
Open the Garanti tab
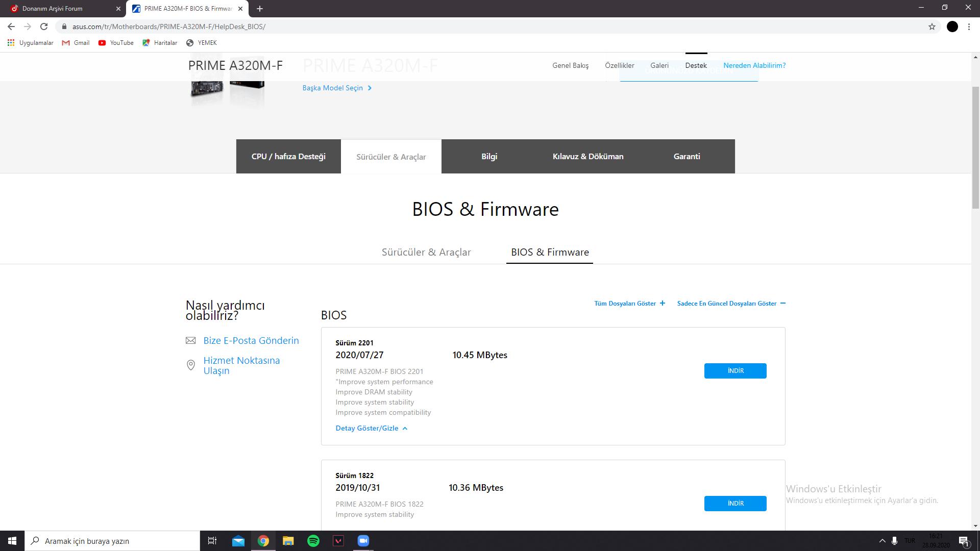click(687, 156)
